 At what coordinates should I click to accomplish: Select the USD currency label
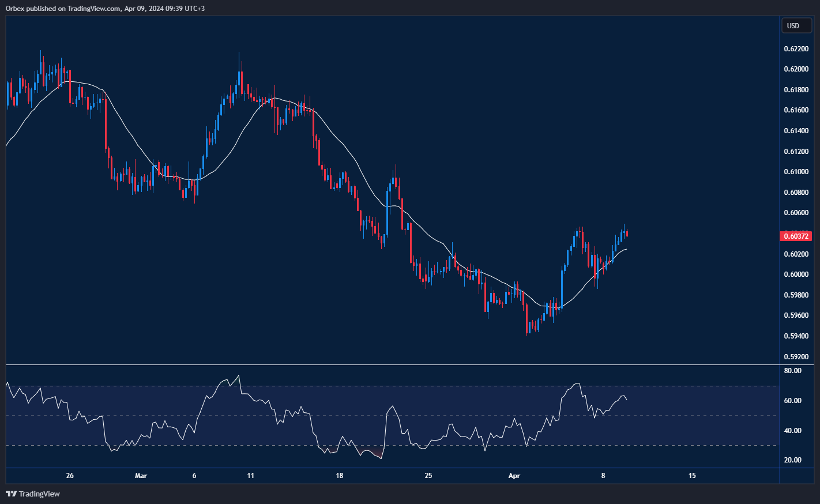796,25
